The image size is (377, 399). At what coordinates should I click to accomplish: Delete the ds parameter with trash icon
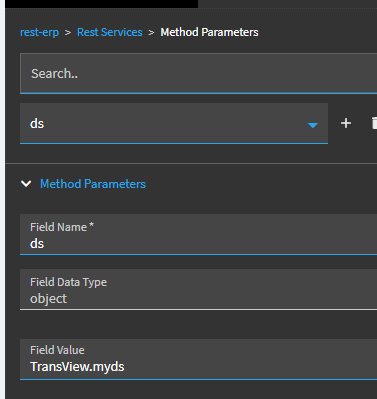[x=374, y=123]
